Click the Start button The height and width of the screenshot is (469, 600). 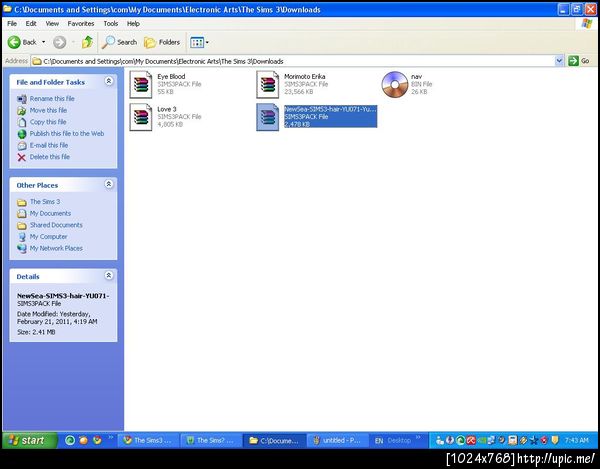29,440
